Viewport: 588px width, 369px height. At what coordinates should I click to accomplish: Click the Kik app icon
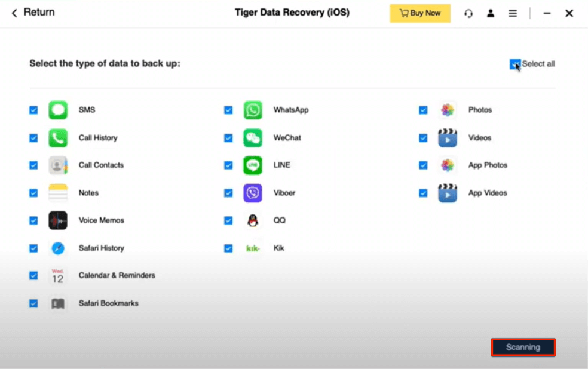pyautogui.click(x=253, y=248)
